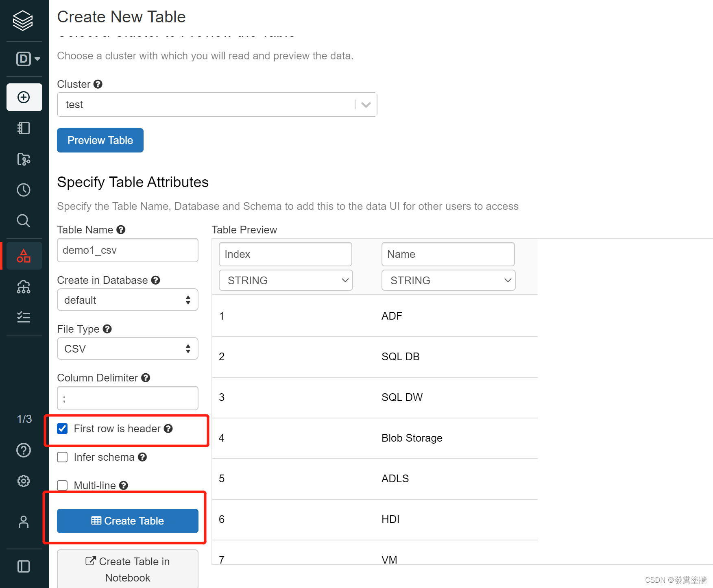Click the Search magnifier icon in sidebar
Image resolution: width=713 pixels, height=588 pixels.
(x=24, y=221)
